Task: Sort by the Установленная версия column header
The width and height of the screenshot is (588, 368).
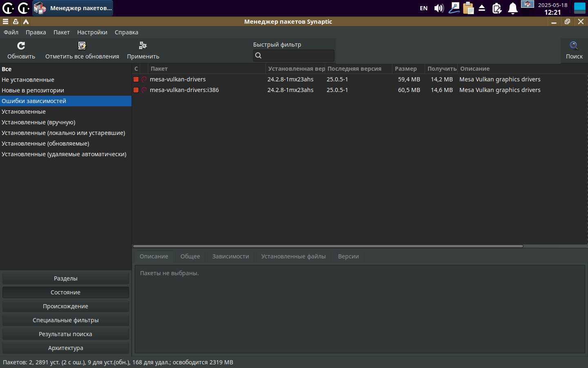Action: (x=296, y=69)
